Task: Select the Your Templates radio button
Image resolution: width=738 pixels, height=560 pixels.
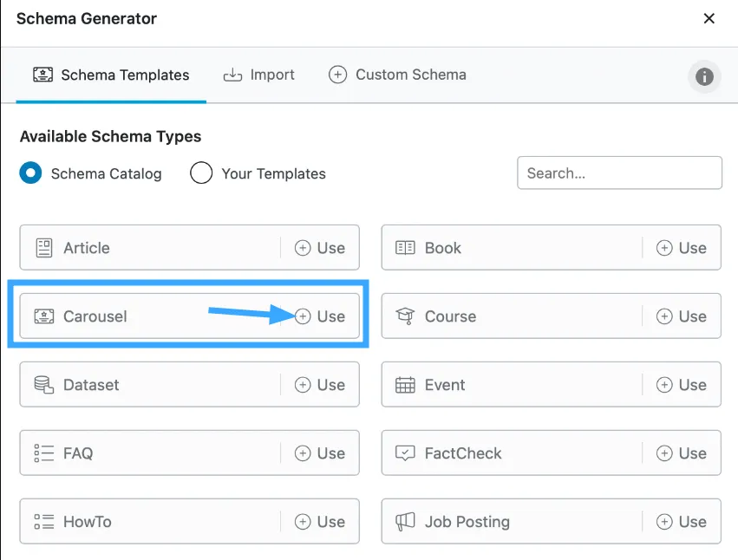Action: pos(201,173)
